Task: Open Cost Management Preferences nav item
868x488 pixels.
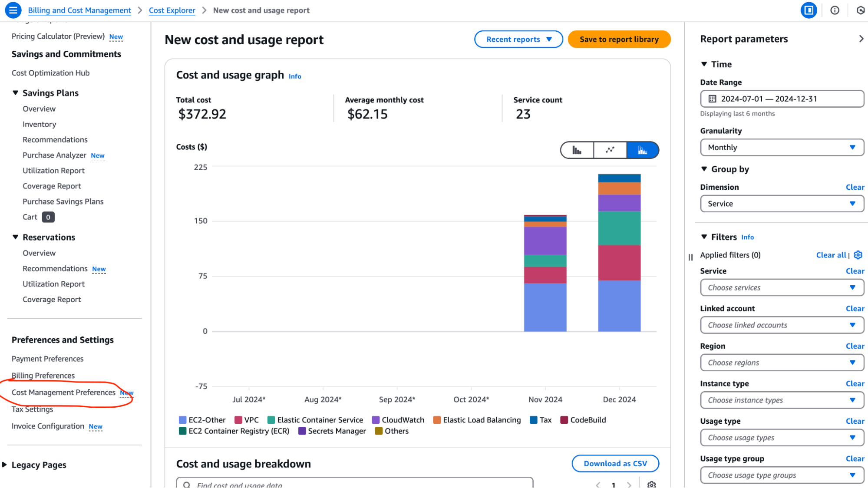Action: coord(63,392)
